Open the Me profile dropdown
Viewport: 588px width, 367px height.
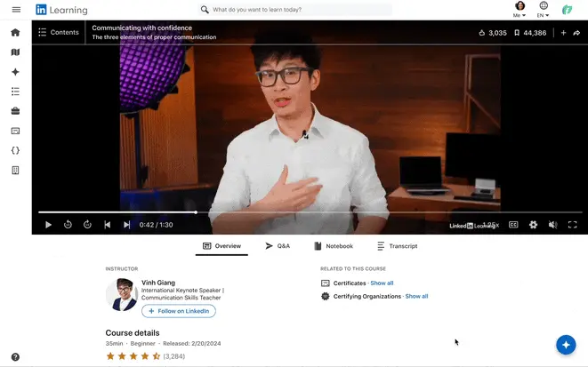520,10
